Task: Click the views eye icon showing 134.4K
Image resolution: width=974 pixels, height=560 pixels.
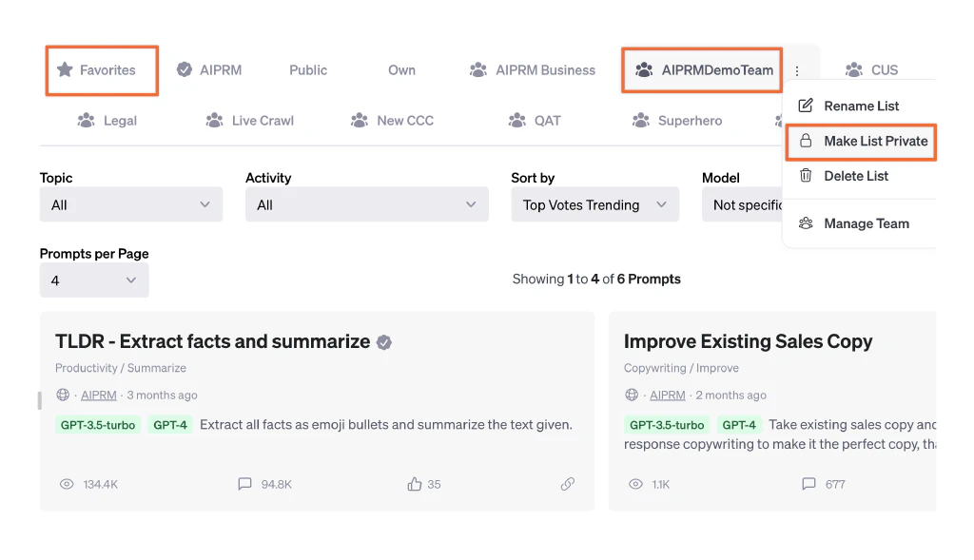Action: (67, 484)
